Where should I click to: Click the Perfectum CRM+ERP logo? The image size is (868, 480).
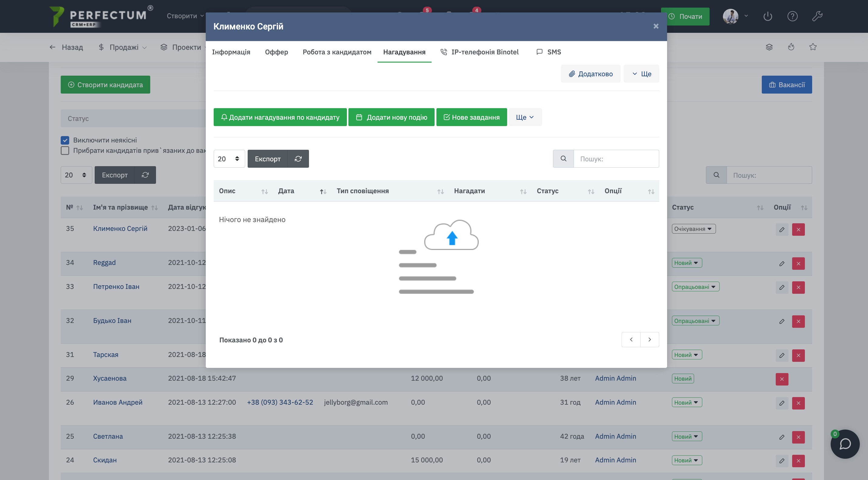click(x=101, y=16)
